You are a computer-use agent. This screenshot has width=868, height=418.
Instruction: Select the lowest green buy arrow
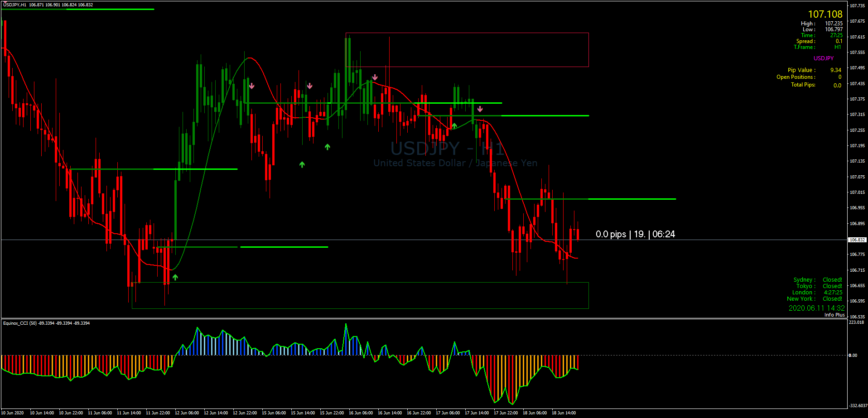point(175,277)
